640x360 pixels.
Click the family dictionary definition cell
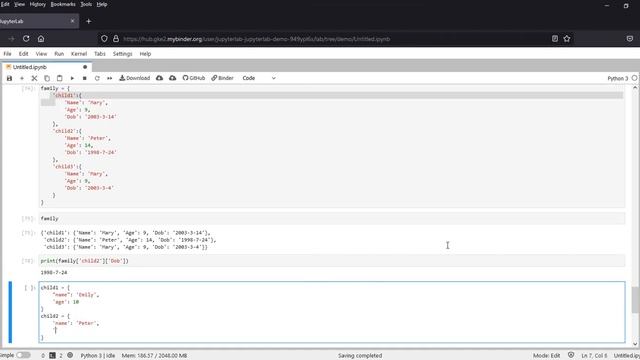[332, 145]
